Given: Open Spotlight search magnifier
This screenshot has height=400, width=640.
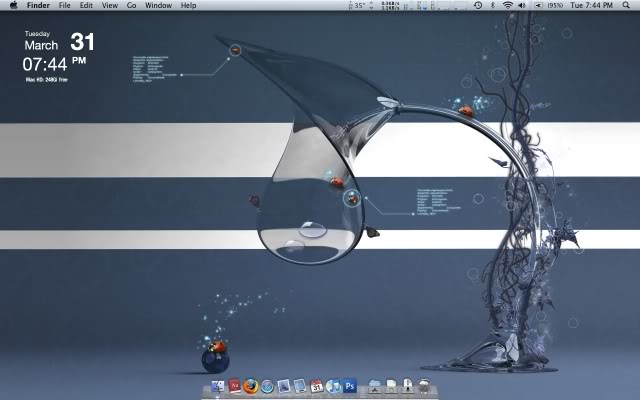Looking at the screenshot, I should (626, 5).
